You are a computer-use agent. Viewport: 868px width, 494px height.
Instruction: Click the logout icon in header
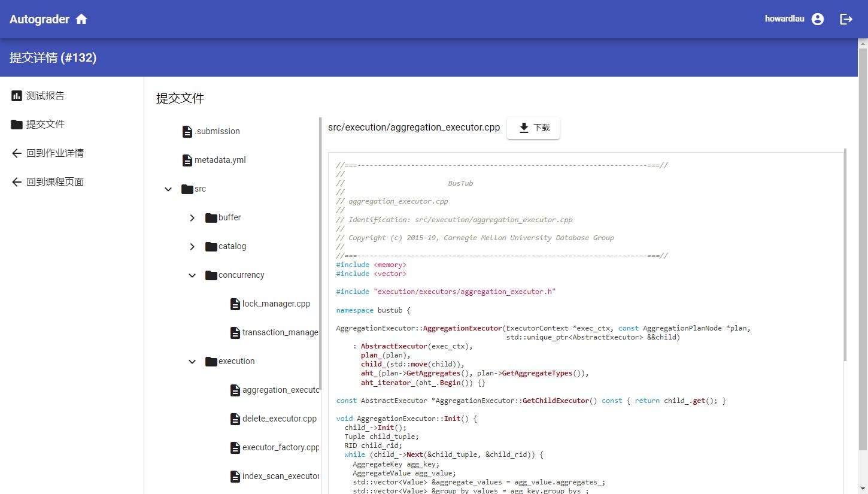coord(846,19)
